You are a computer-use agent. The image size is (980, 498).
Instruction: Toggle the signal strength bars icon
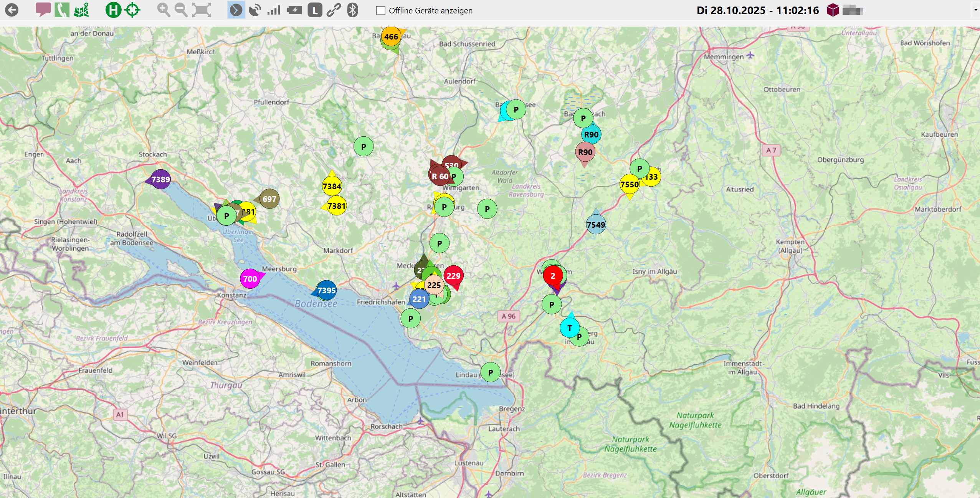click(274, 10)
